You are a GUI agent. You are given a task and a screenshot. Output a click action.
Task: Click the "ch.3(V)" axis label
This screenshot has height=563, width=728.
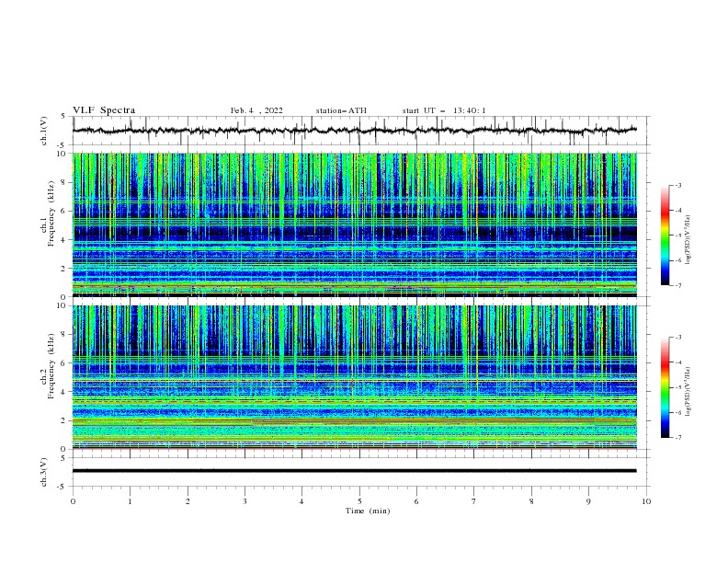44,472
